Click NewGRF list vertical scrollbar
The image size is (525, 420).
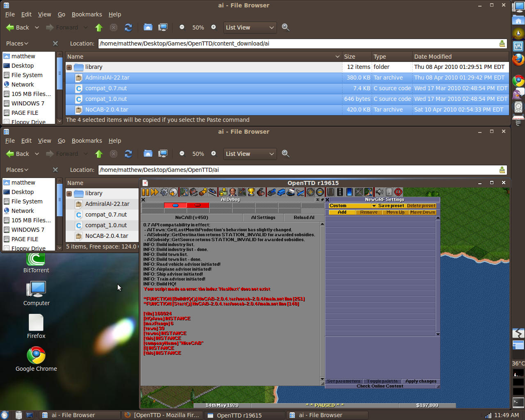tap(438, 276)
